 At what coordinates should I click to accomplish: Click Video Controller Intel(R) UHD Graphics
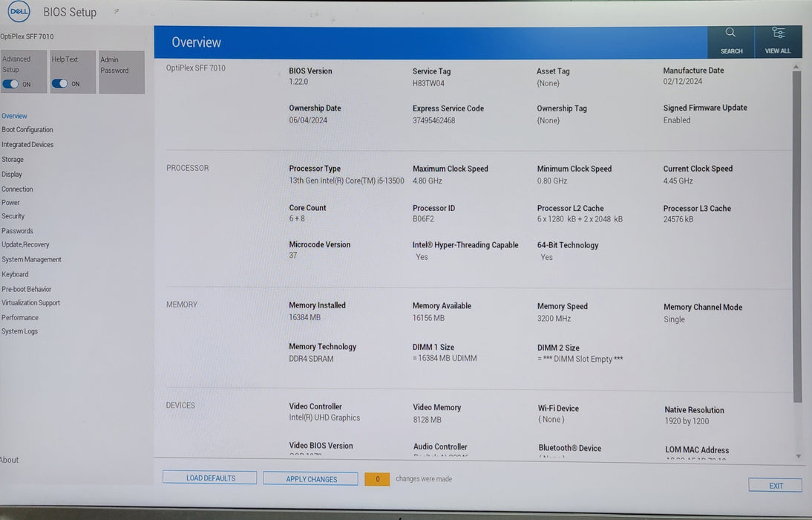coord(324,417)
